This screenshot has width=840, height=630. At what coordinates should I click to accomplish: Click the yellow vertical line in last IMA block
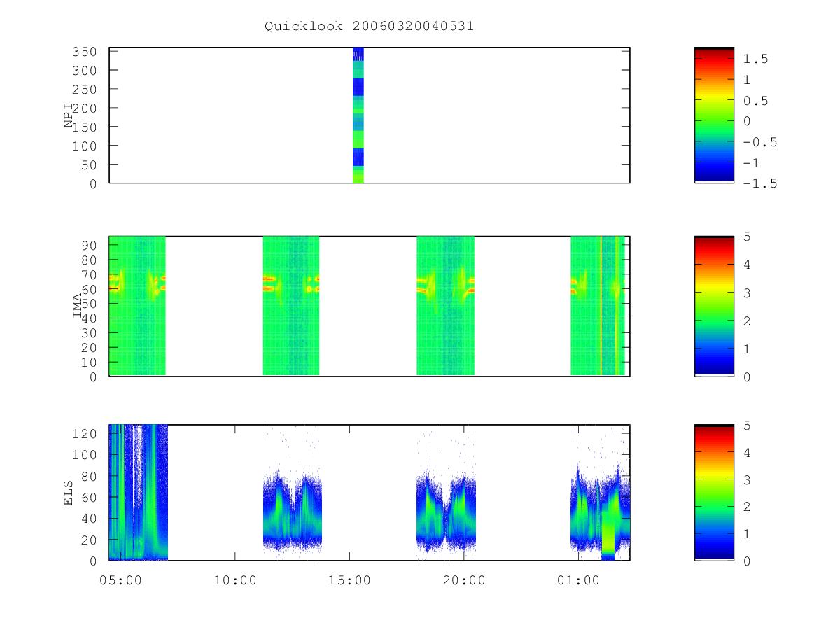point(601,306)
